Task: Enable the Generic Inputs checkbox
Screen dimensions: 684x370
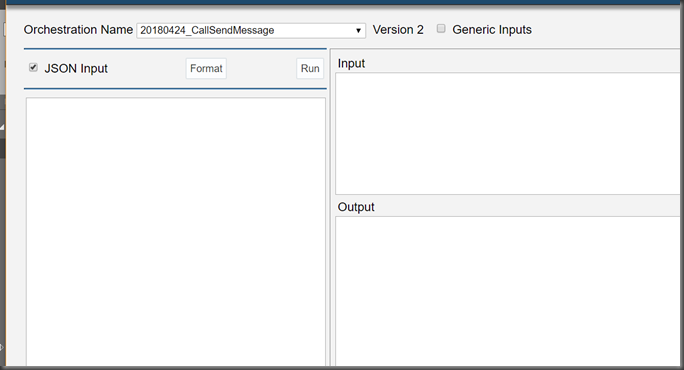Action: (441, 29)
